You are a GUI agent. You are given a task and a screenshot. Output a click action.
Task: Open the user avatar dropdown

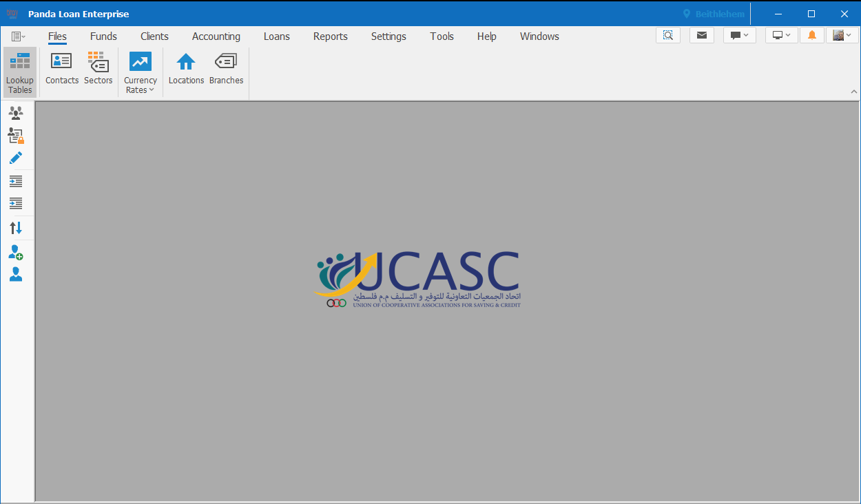click(842, 35)
